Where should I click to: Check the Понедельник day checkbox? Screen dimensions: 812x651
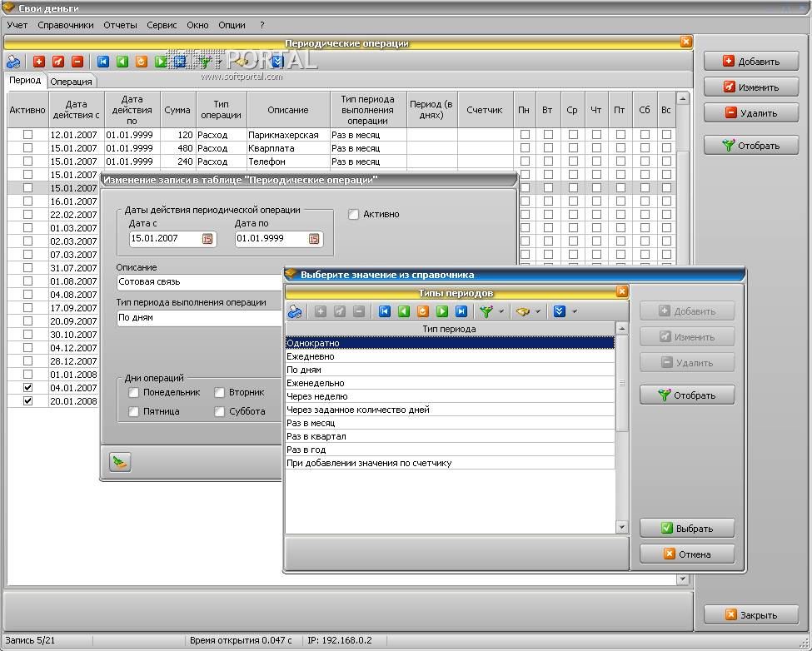point(134,393)
